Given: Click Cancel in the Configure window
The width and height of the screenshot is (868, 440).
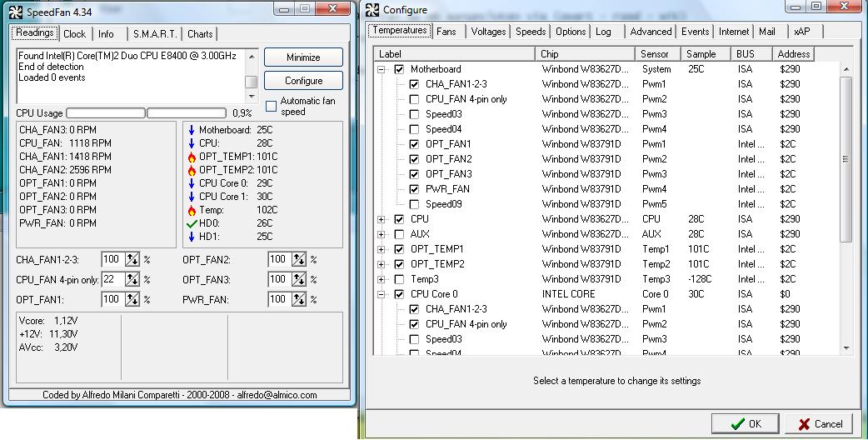Looking at the screenshot, I should point(820,424).
